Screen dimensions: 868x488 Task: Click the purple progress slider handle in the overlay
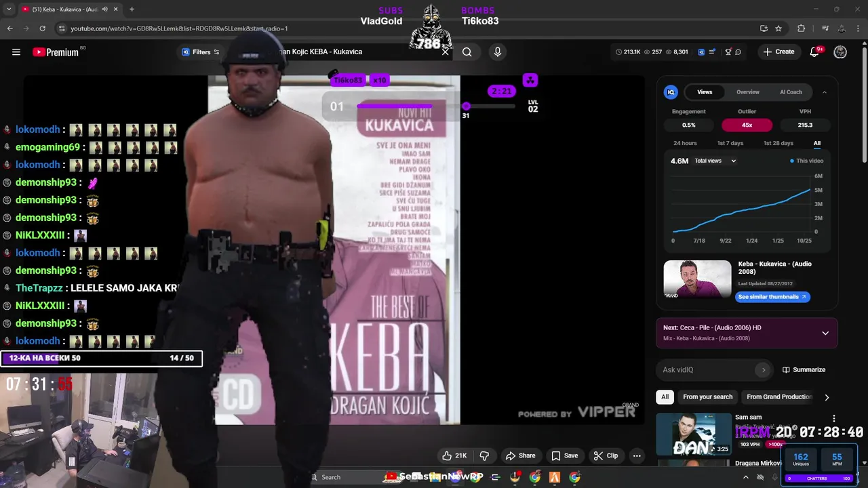tap(466, 106)
